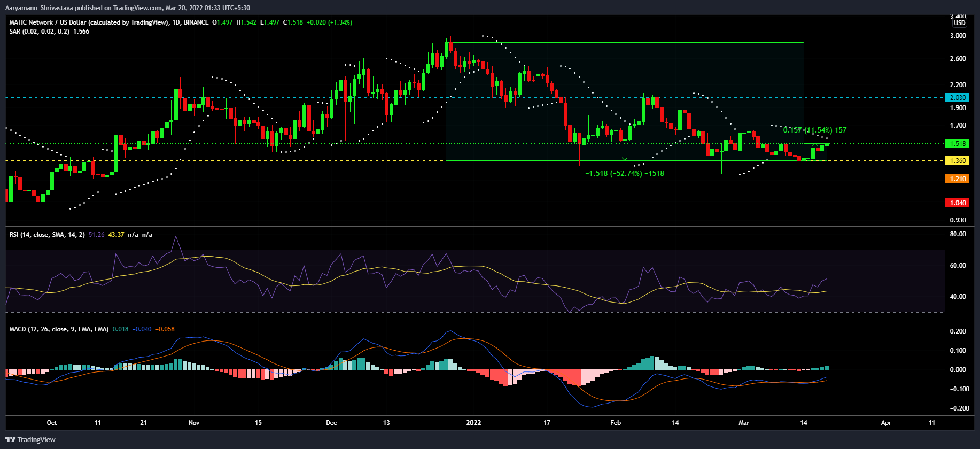Image resolution: width=980 pixels, height=449 pixels.
Task: Click the 80.00 level on RSI scale
Action: pos(958,234)
